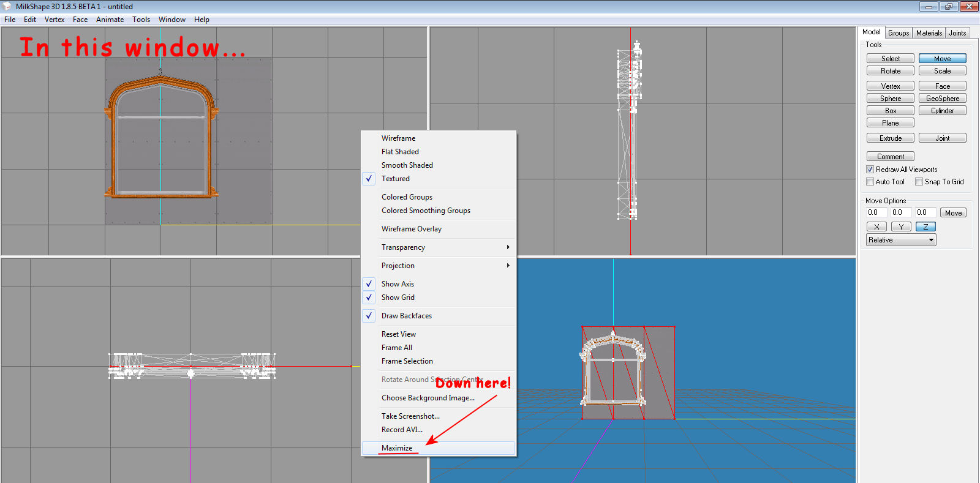Activate the Rotate tool button
The image size is (980, 483).
(x=891, y=71)
